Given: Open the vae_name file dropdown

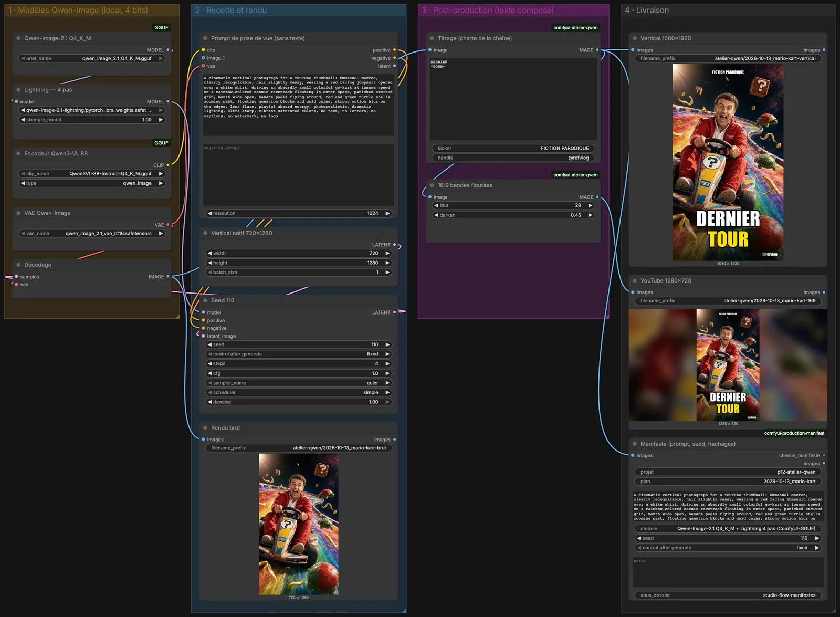Looking at the screenshot, I should (x=92, y=234).
